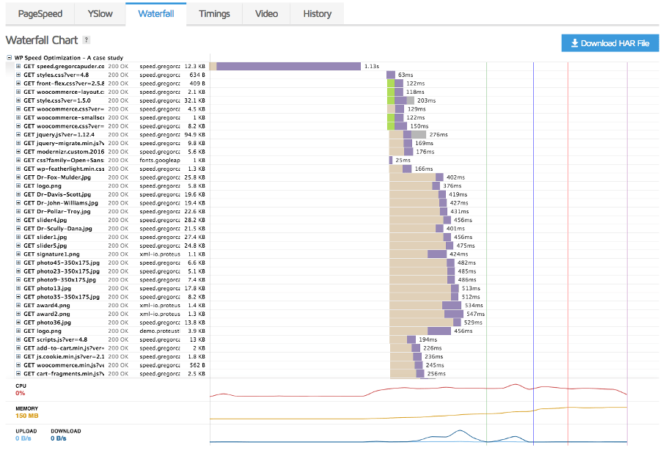The height and width of the screenshot is (456, 660).
Task: Click the 25ms timing label
Action: point(403,160)
